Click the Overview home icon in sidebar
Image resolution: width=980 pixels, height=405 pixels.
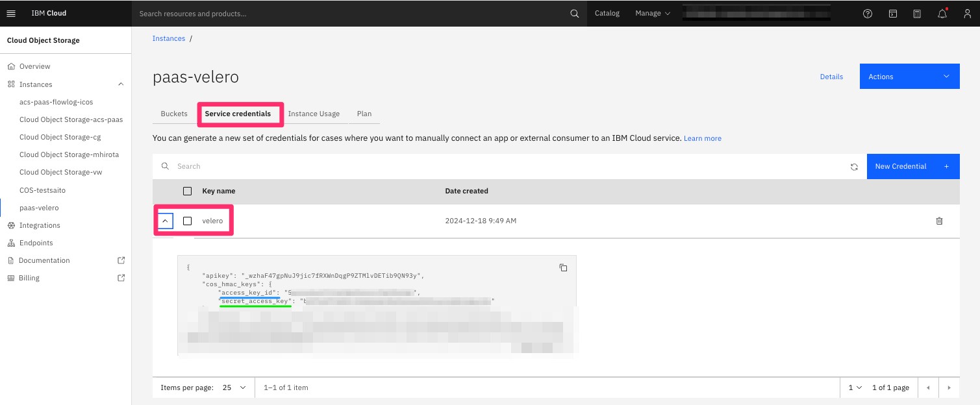[x=11, y=66]
